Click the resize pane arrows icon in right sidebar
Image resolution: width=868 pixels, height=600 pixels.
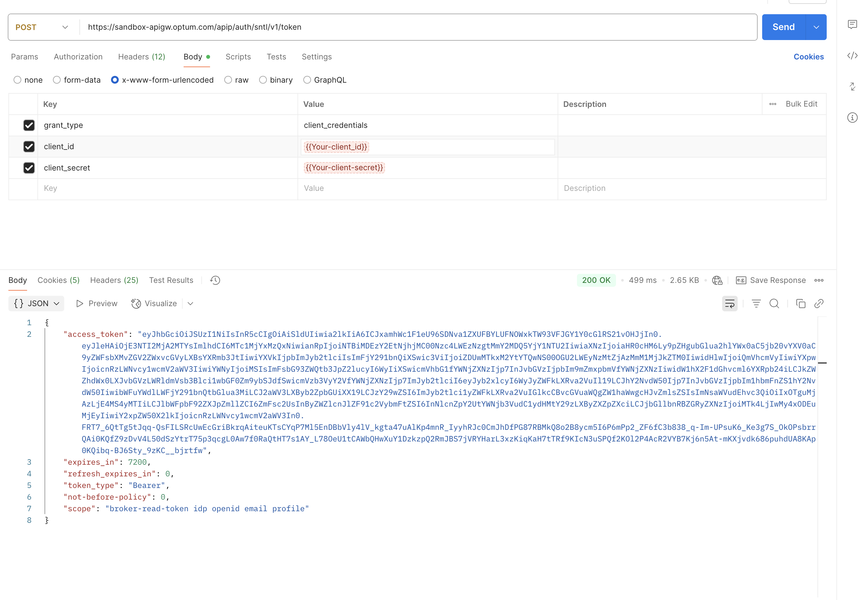(x=852, y=87)
